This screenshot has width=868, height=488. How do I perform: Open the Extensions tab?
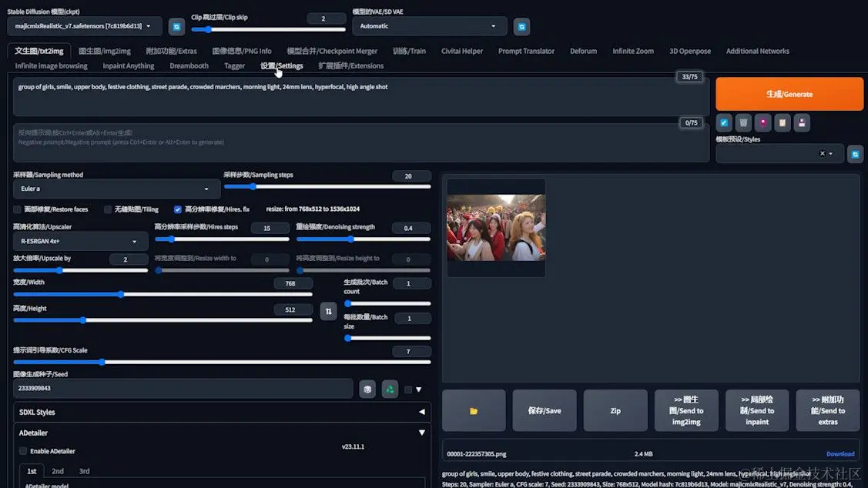pos(351,66)
